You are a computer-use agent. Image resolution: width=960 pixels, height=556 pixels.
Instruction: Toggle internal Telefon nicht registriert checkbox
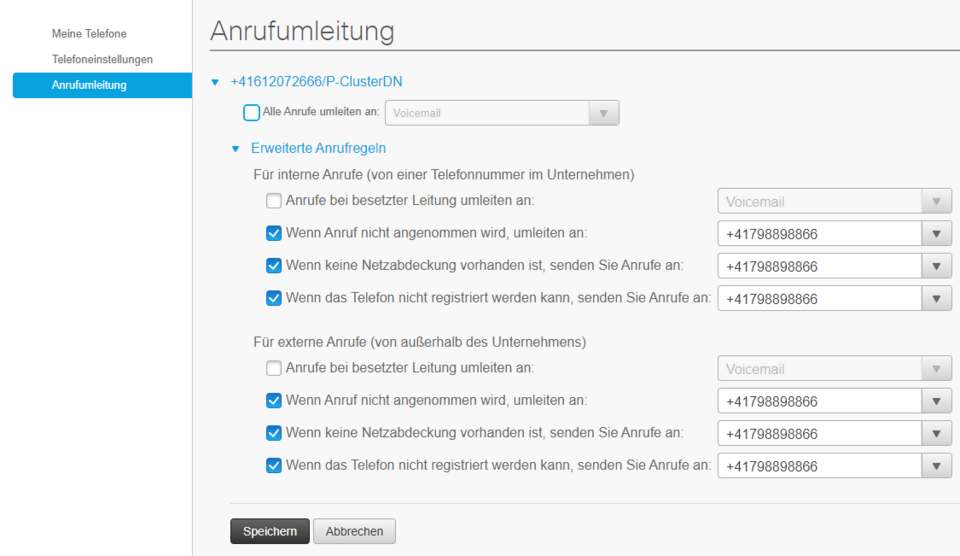274,298
